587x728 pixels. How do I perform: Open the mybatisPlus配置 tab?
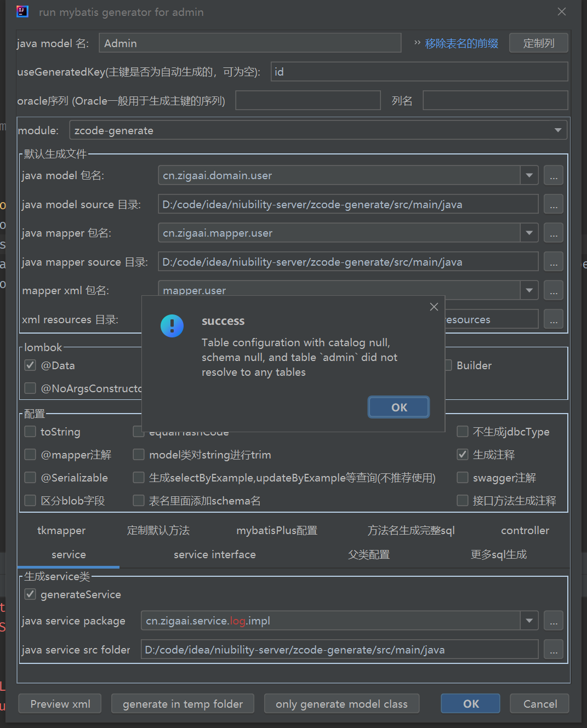tap(277, 530)
